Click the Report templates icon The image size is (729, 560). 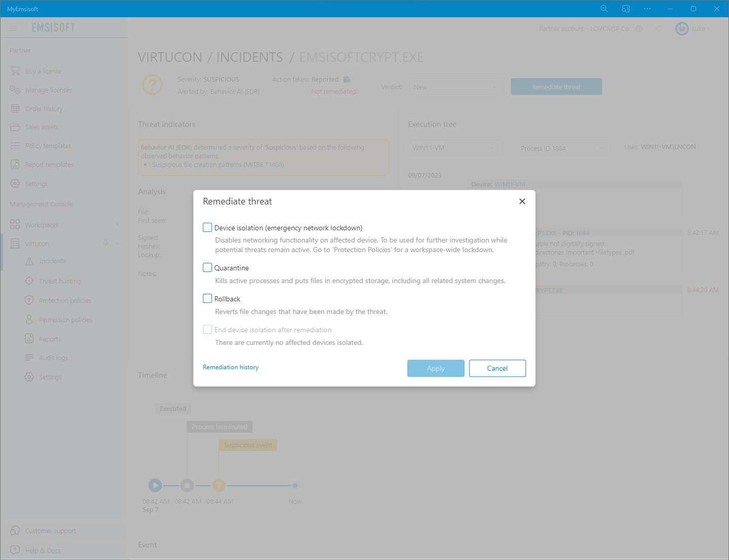point(15,164)
